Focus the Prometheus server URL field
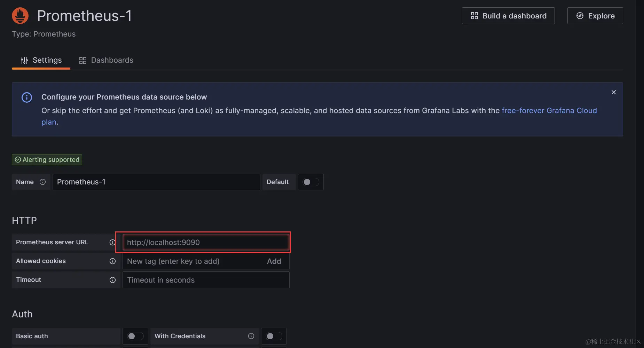The width and height of the screenshot is (644, 348). 206,242
